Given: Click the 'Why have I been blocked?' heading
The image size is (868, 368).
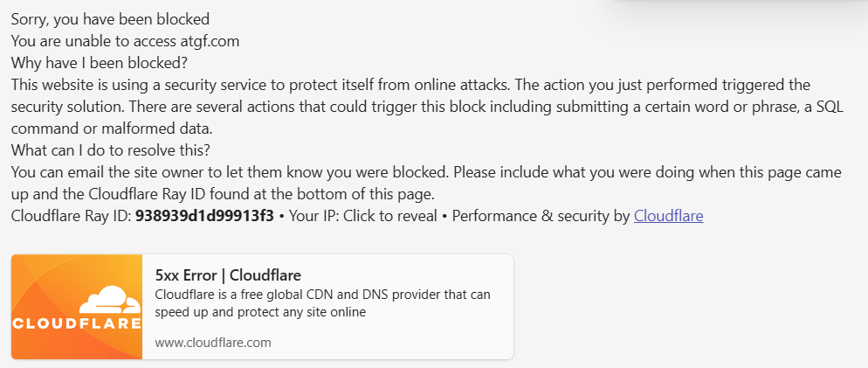Looking at the screenshot, I should 100,62.
